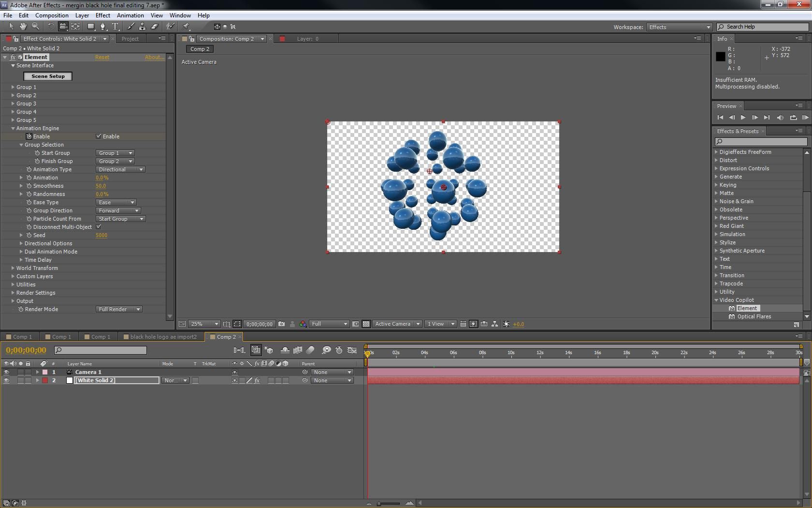The image size is (812, 508).
Task: Select the Pen tool
Action: (x=103, y=27)
